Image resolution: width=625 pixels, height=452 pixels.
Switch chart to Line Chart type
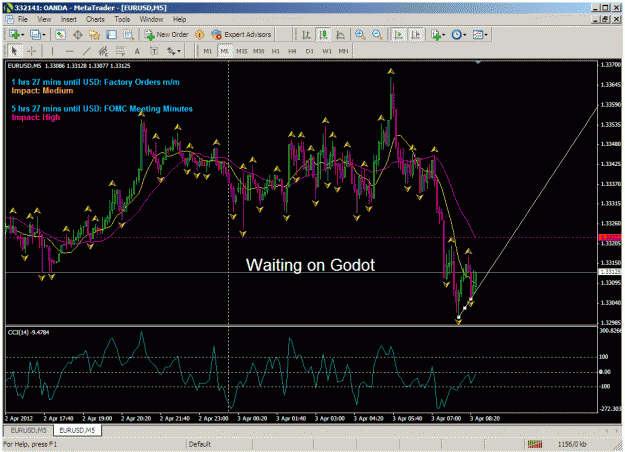[x=340, y=35]
